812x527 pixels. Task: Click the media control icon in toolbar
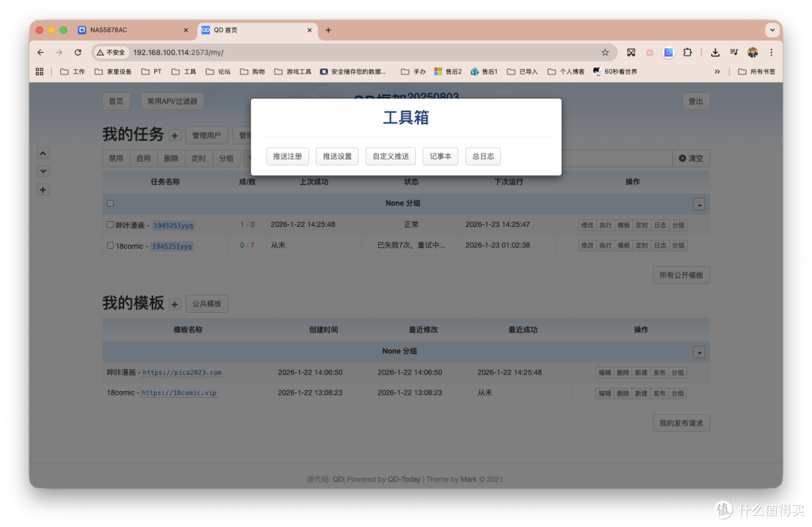(734, 53)
